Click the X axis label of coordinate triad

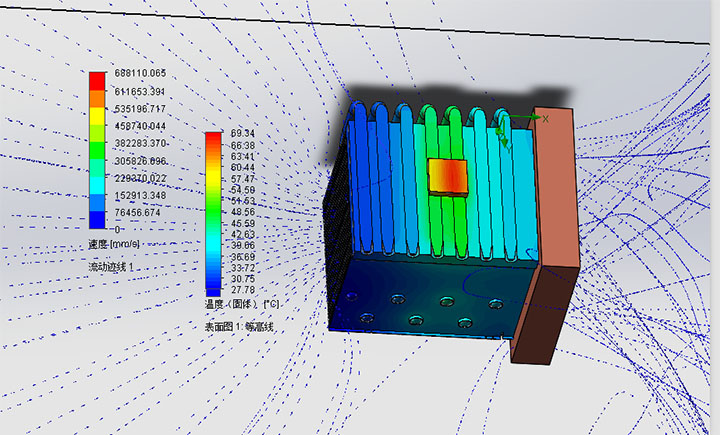click(x=546, y=117)
